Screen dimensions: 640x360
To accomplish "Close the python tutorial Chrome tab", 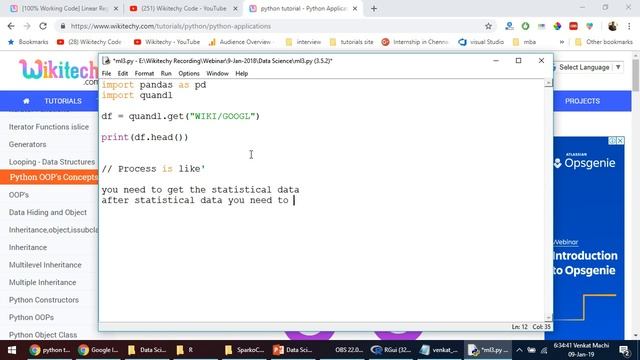I will (355, 8).
